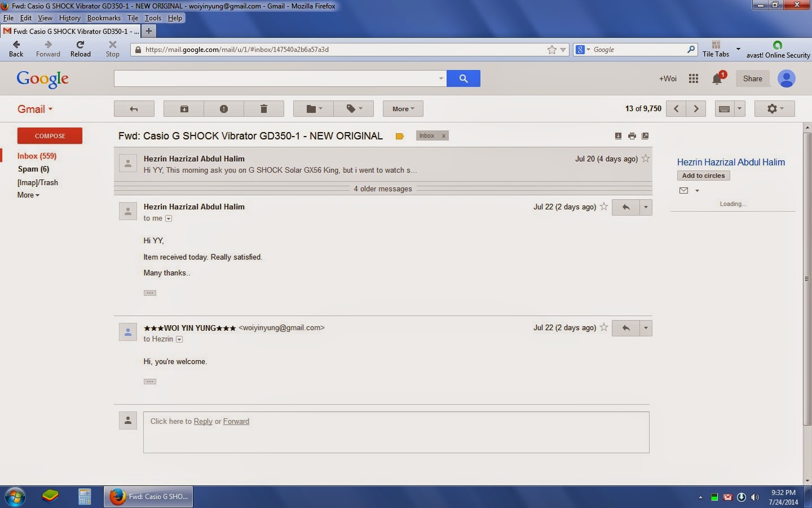The width and height of the screenshot is (812, 508).
Task: Click the +Woi link
Action: 668,78
